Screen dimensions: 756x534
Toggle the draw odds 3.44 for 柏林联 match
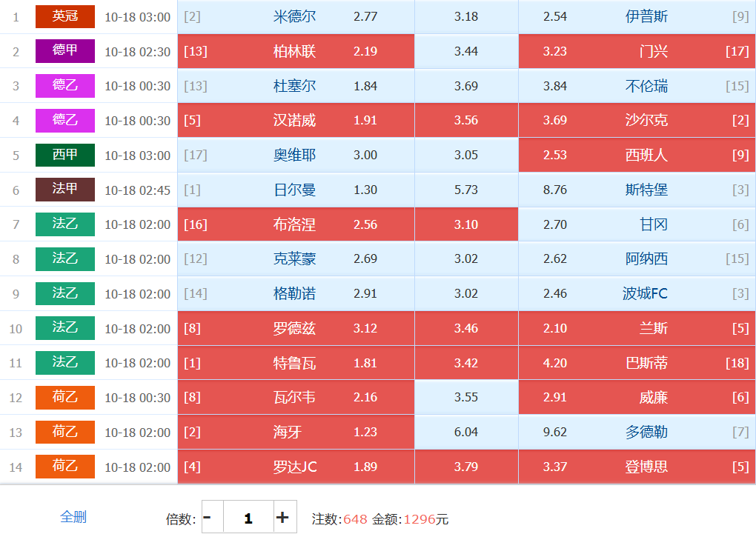pos(466,51)
